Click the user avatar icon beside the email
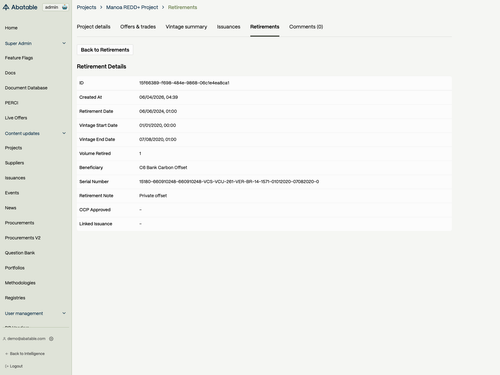This screenshot has width=500, height=375. tap(4, 339)
